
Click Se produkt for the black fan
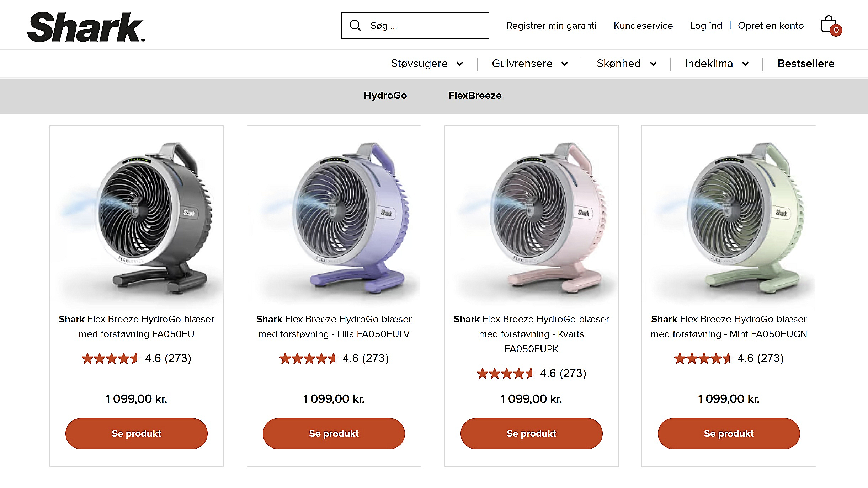136,433
